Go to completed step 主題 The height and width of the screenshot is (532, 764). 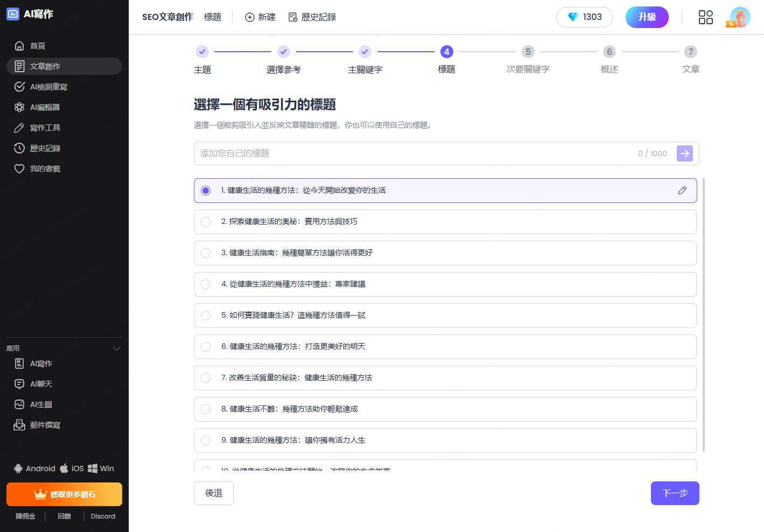202,52
